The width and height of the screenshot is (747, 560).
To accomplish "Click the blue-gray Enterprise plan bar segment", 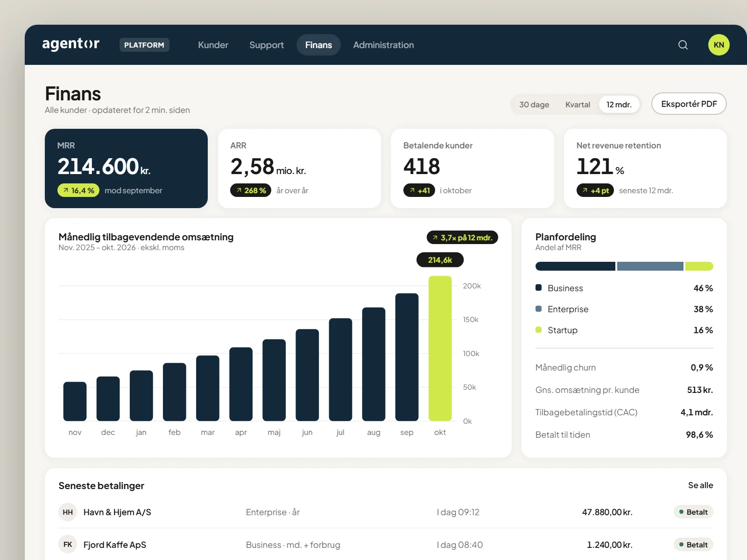I will point(650,266).
